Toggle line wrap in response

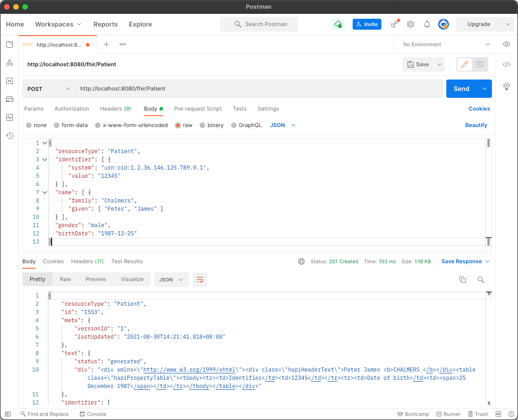pos(200,280)
